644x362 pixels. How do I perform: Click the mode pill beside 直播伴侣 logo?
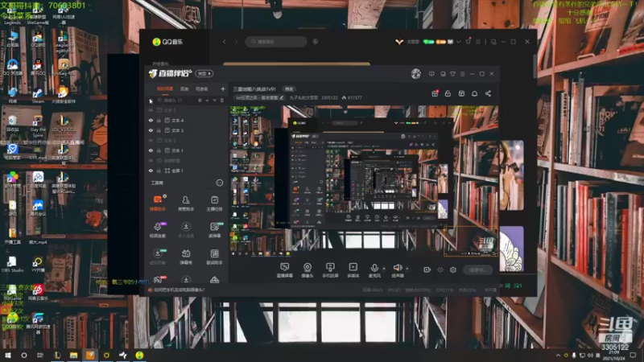(x=204, y=73)
